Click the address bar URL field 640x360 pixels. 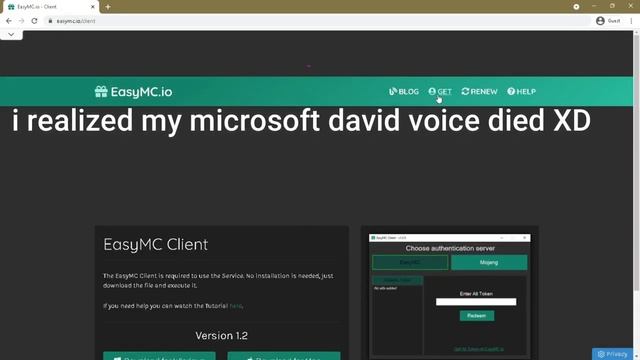coord(316,21)
